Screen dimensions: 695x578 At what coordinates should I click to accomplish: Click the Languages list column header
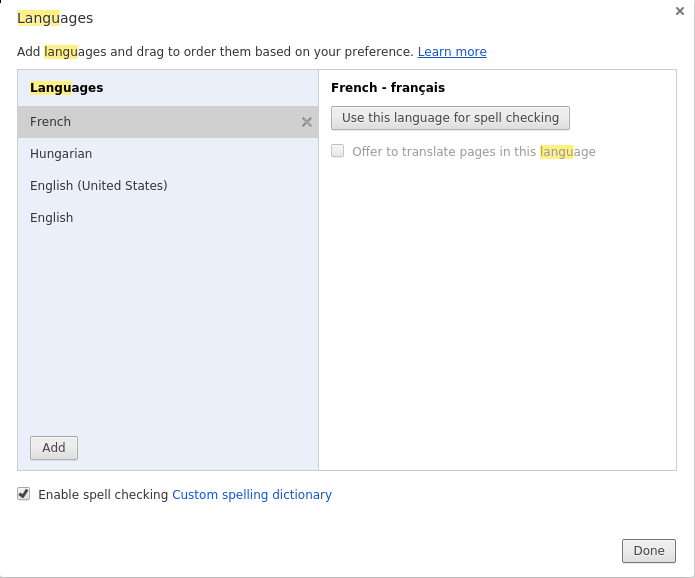click(x=66, y=88)
